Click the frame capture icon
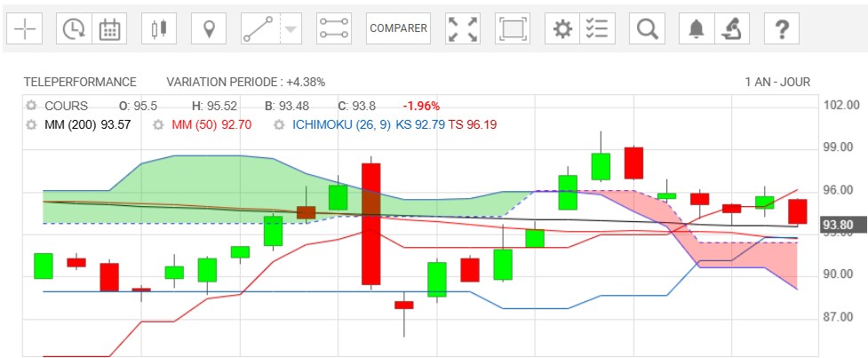Viewport: 868px width, 358px height. [513, 28]
